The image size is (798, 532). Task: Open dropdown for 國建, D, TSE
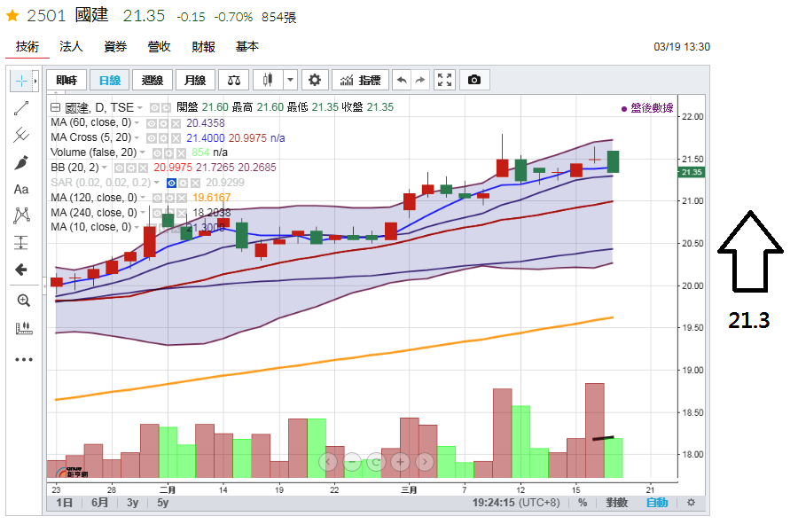139,108
